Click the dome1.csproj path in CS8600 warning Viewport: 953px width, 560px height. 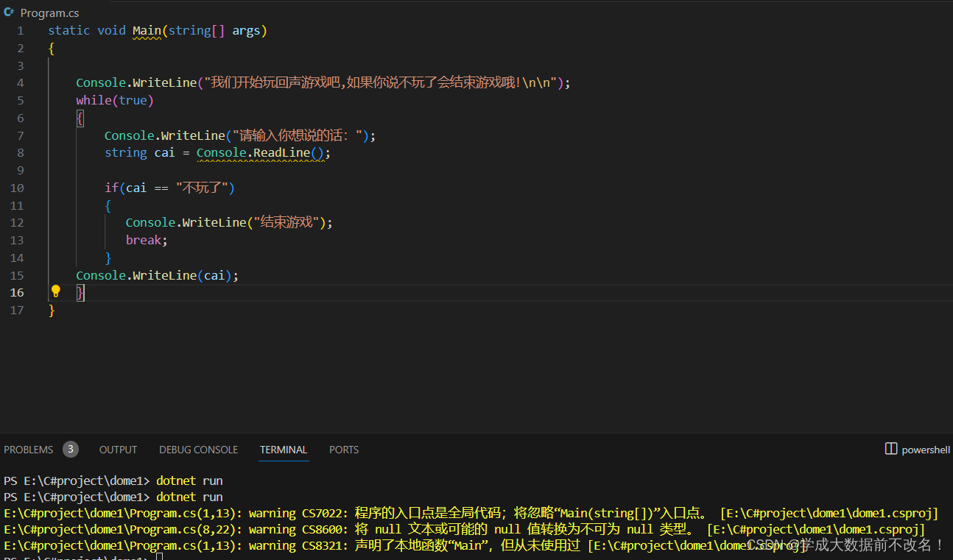(815, 529)
